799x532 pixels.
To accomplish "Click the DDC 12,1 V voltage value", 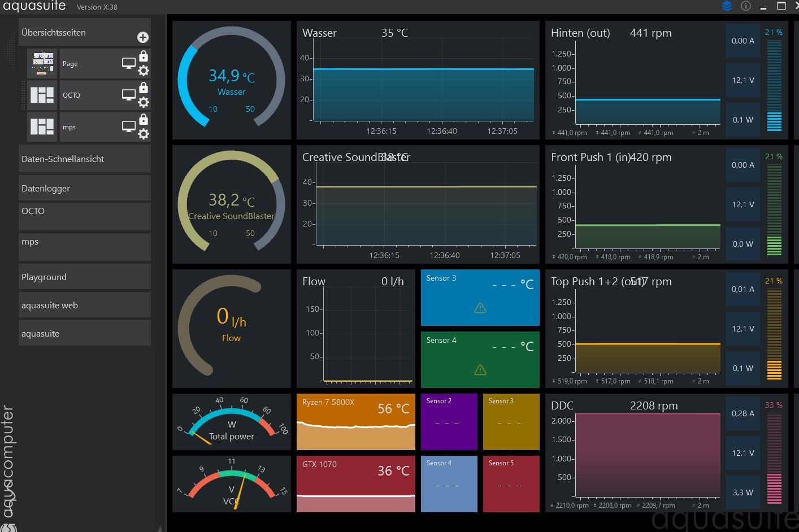I will pyautogui.click(x=742, y=453).
